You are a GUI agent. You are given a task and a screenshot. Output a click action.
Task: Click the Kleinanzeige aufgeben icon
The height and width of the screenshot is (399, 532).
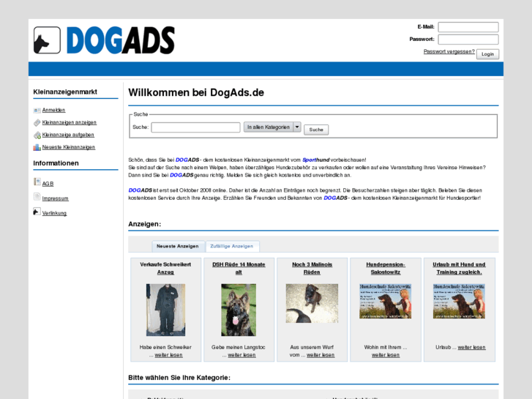click(x=37, y=135)
